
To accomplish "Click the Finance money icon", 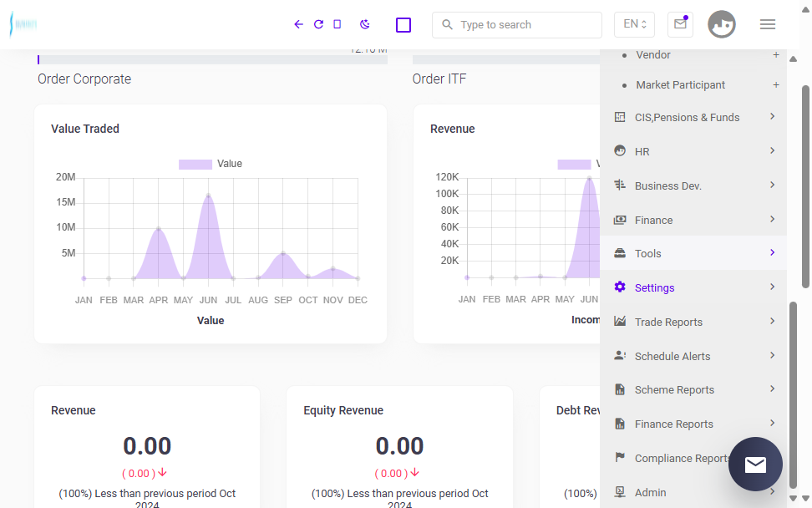I will [x=619, y=220].
